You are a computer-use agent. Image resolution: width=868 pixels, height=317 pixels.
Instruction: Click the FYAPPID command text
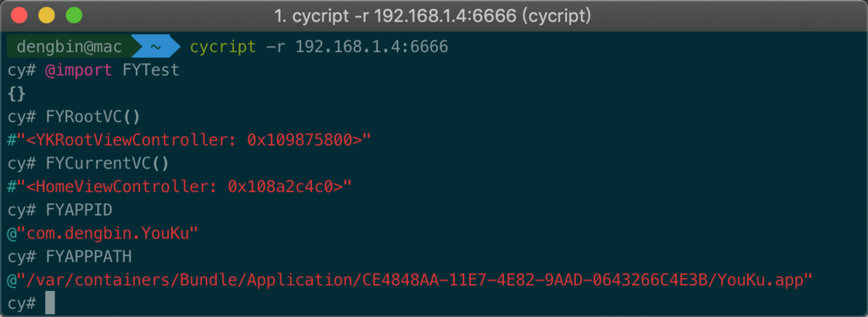click(x=78, y=210)
